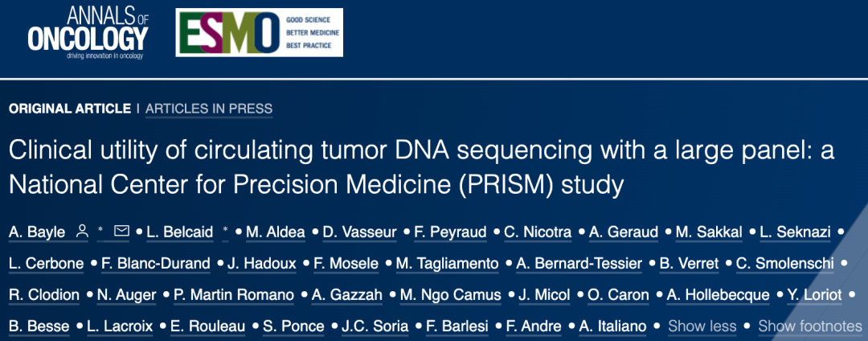Expand Show footnotes

point(810,326)
